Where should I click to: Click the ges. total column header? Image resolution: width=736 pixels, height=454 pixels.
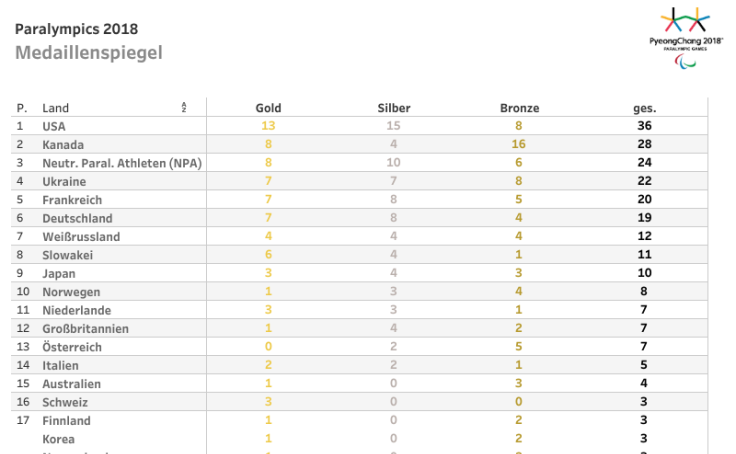point(644,108)
